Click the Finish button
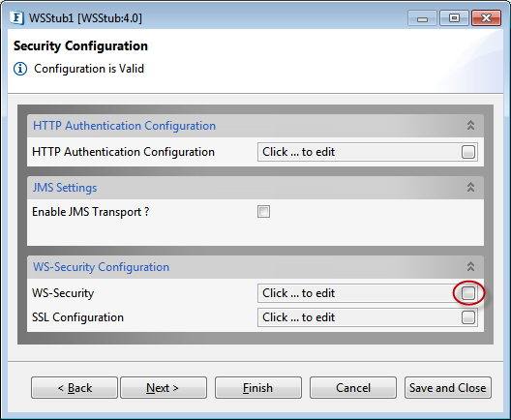 tap(258, 388)
